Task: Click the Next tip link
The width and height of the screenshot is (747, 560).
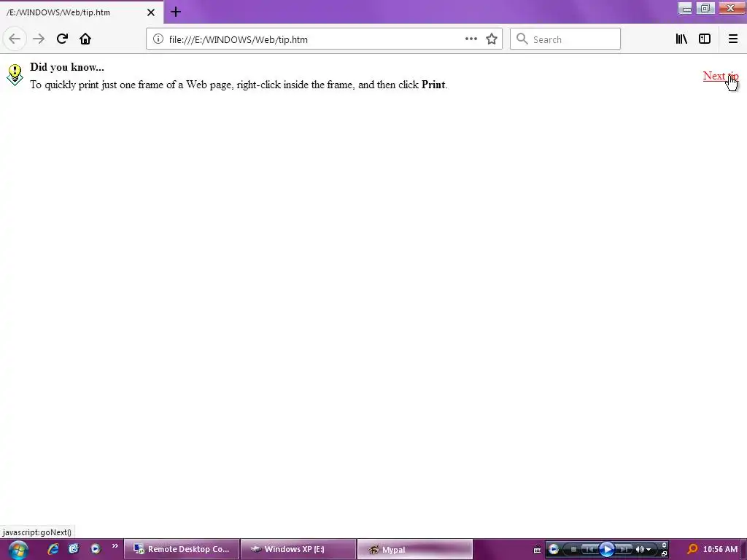Action: tap(720, 76)
